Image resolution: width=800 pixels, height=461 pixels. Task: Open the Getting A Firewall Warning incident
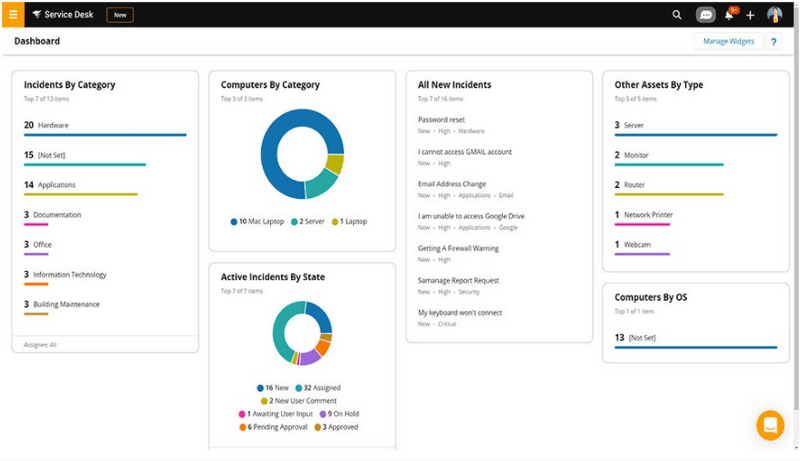coord(458,248)
